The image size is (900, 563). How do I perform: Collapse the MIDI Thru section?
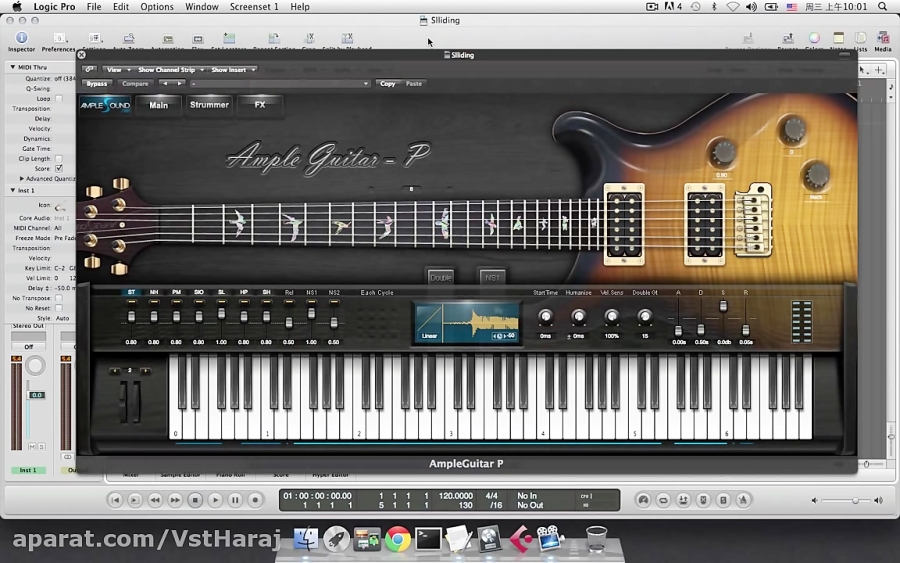pos(13,67)
